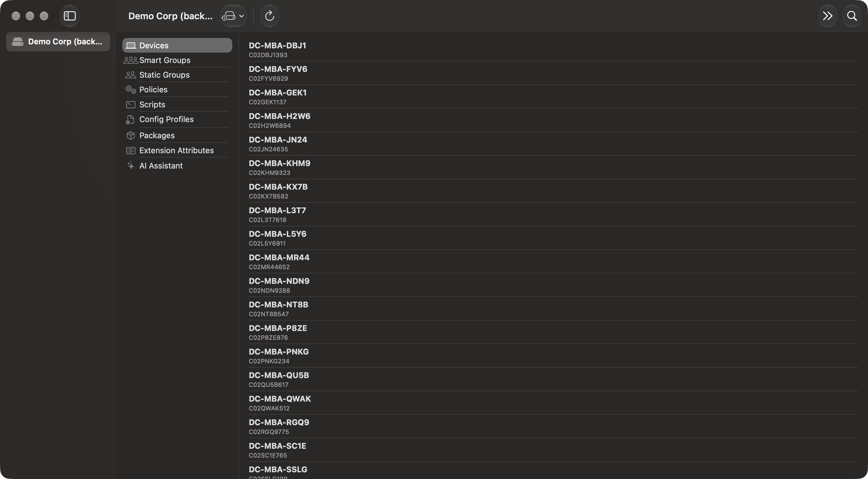Expand toolbar overflow double-chevron

tap(828, 16)
